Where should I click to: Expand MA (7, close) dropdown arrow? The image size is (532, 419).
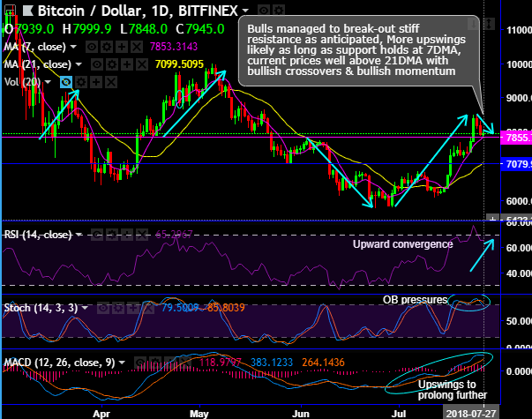click(73, 47)
